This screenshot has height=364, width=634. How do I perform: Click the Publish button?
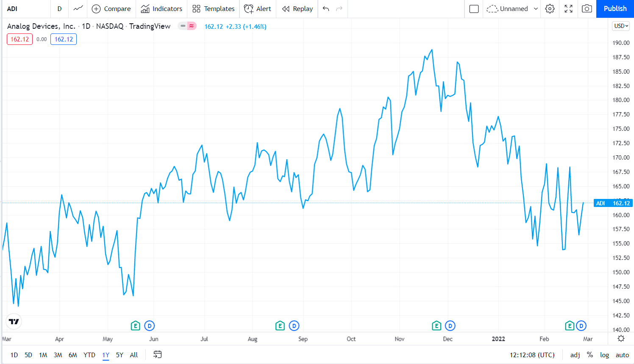point(615,9)
